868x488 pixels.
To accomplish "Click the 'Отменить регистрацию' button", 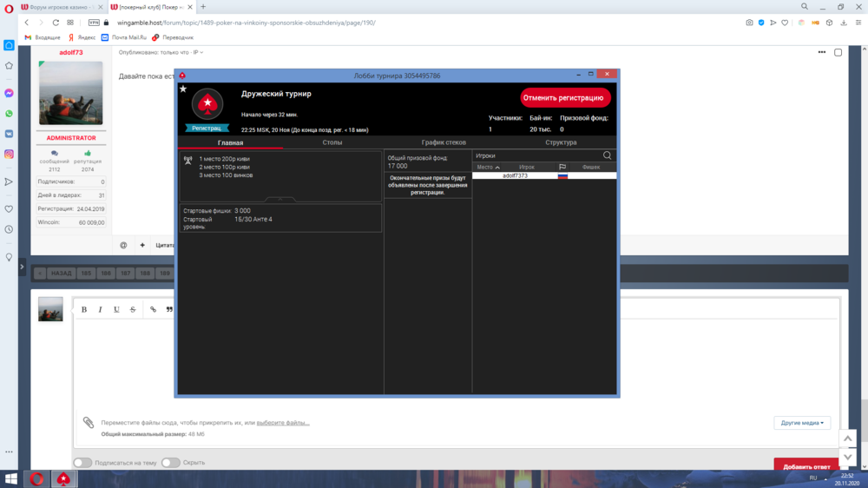I will (565, 98).
